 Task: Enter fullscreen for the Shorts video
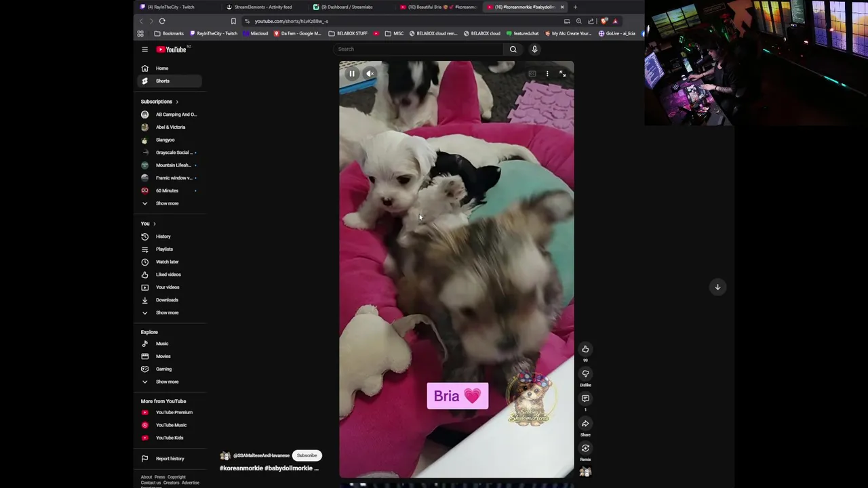click(562, 73)
